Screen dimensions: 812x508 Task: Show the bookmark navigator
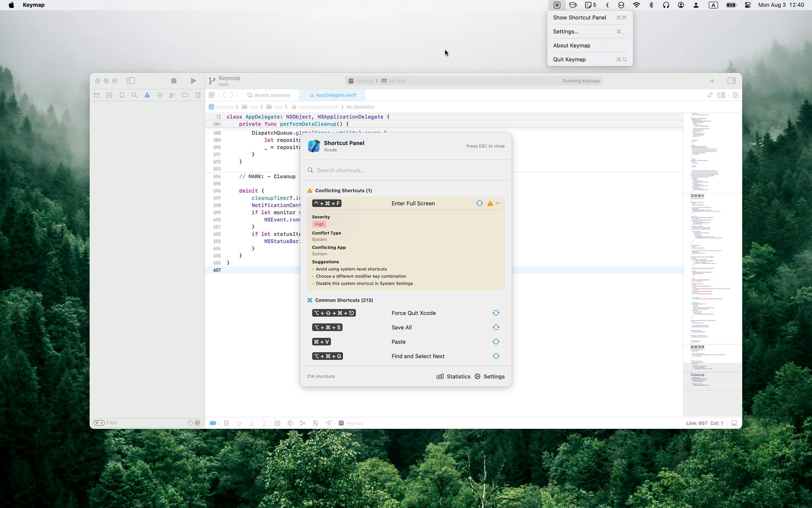(122, 95)
